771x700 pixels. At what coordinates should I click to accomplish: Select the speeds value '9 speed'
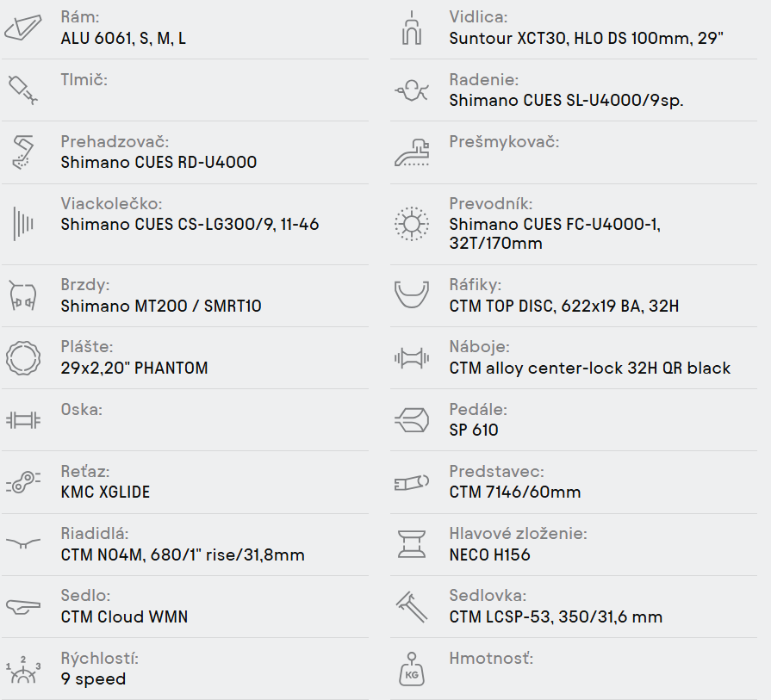[x=93, y=678]
